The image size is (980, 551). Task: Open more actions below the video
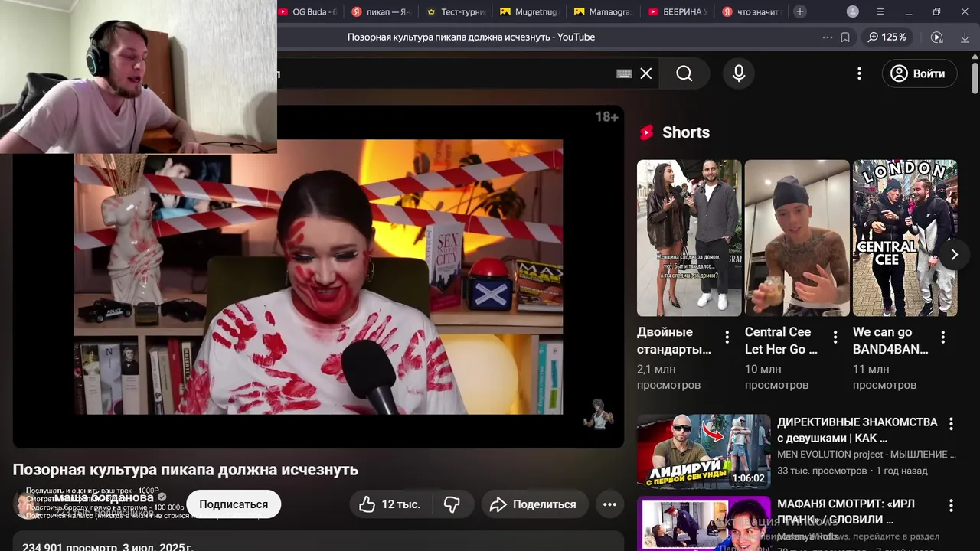click(x=609, y=504)
